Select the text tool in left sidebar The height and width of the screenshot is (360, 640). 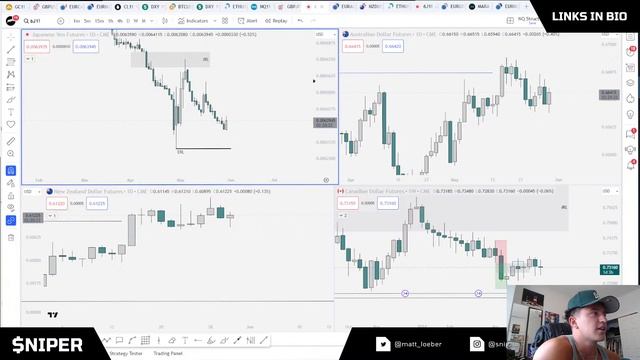tap(11, 112)
